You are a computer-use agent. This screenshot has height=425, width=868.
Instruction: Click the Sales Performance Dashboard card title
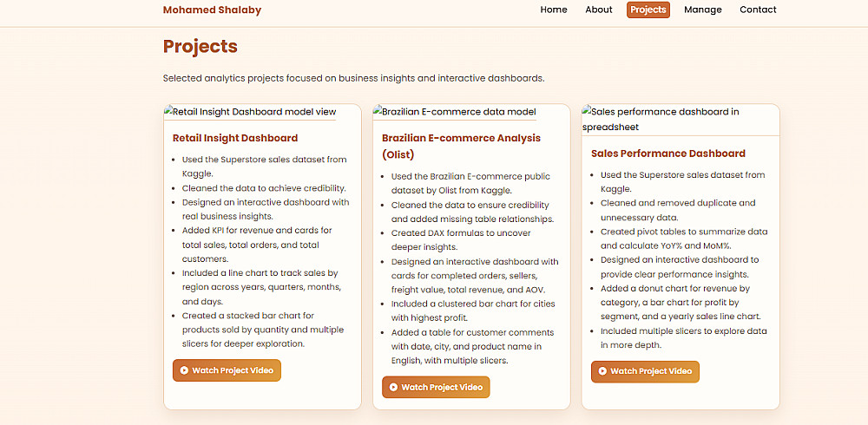click(x=668, y=154)
